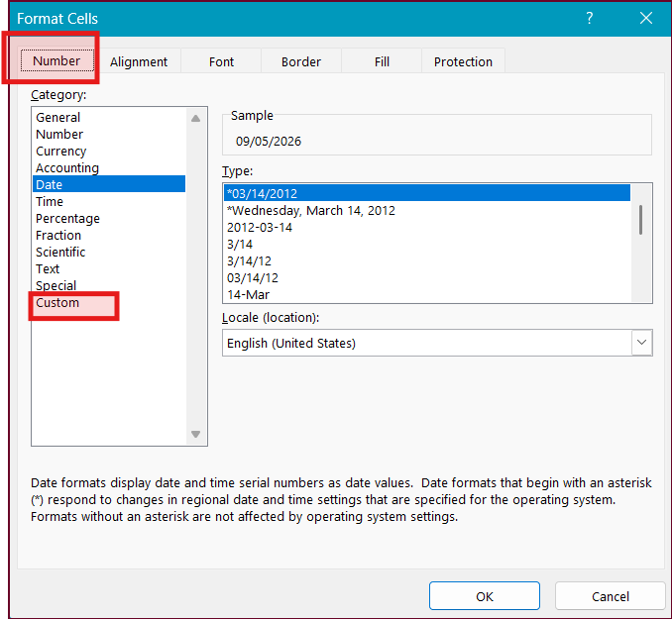
Task: Switch to the Border tab
Action: tap(301, 61)
